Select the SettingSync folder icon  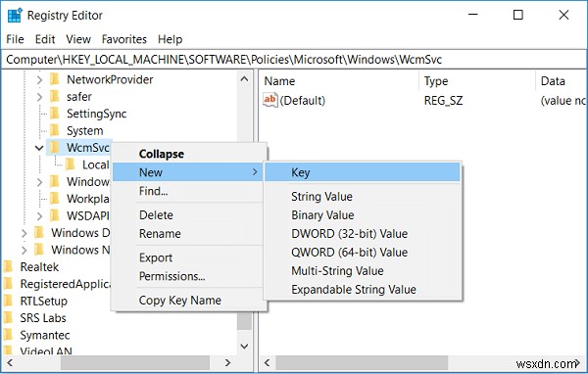[55, 114]
